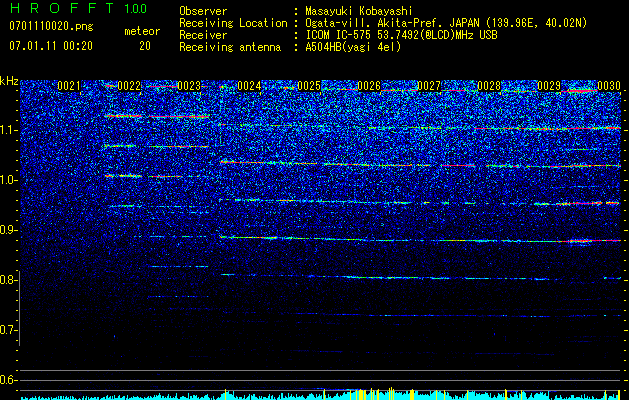The width and height of the screenshot is (629, 400).
Task: Click the HROFFT 1.0.0 title text
Action: pyautogui.click(x=78, y=8)
